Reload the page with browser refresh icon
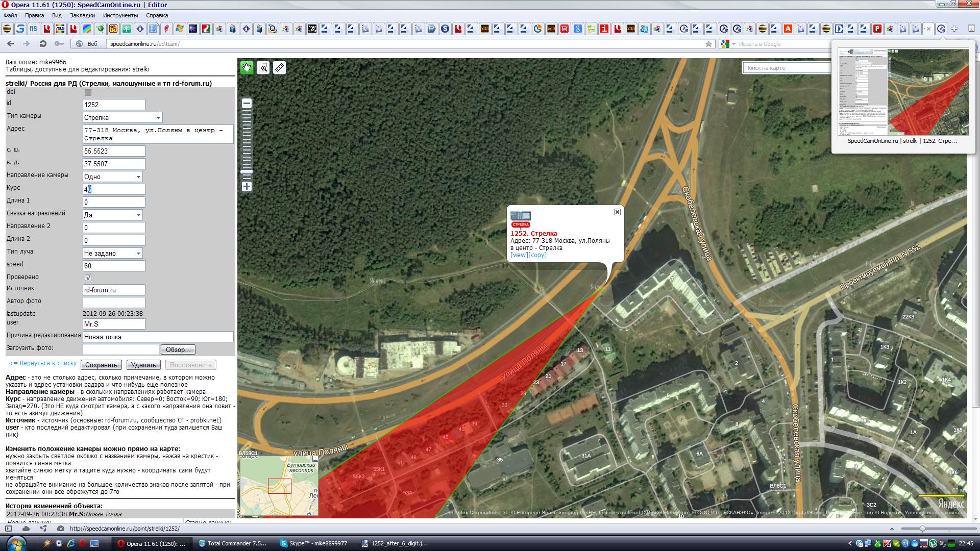 point(43,44)
